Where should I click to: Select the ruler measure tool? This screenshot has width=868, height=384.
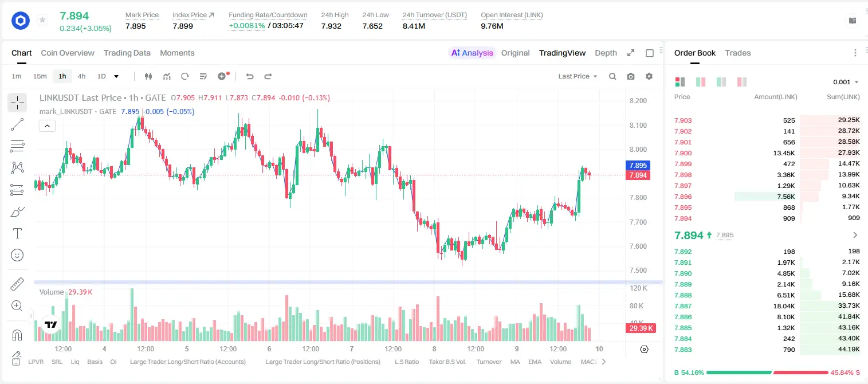[17, 284]
